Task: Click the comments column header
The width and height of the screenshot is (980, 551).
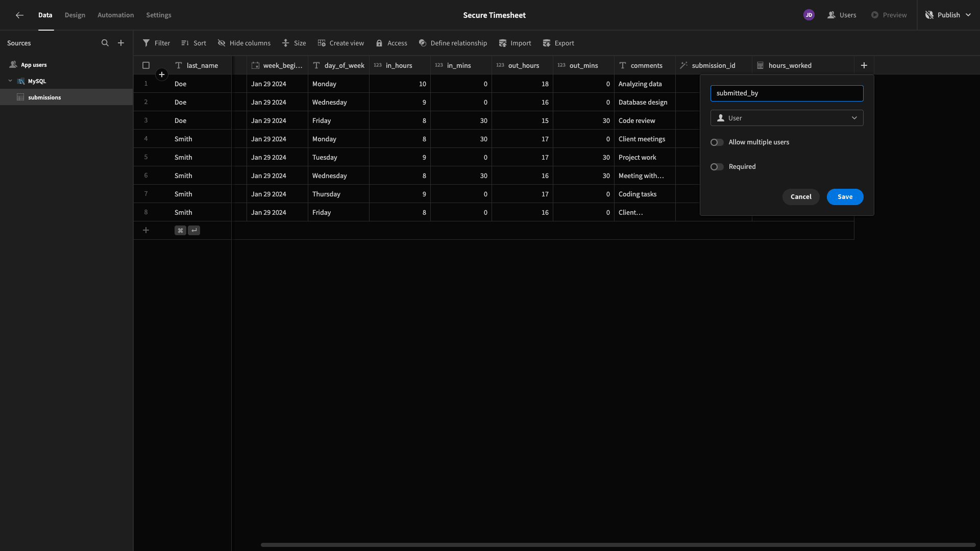Action: 645,65
